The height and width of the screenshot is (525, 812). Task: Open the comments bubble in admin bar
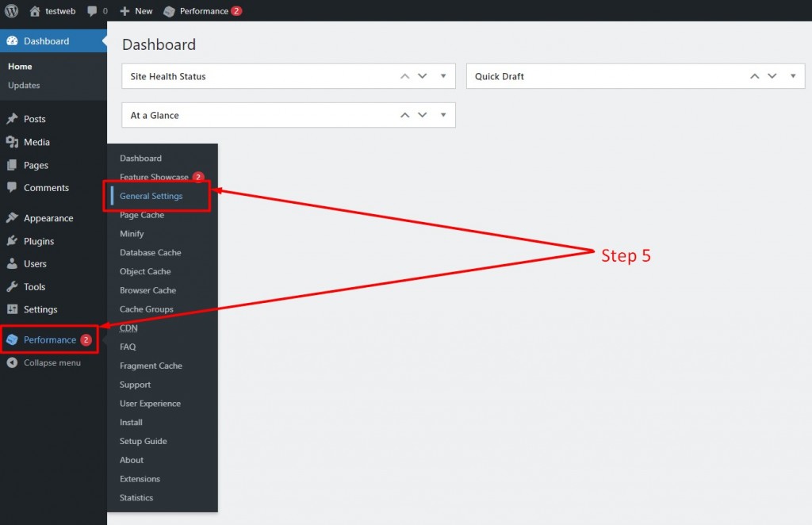coord(92,11)
